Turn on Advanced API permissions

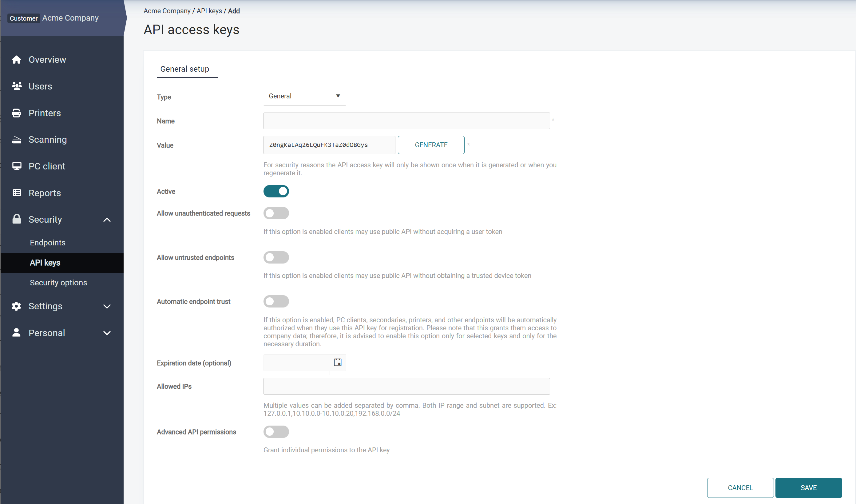pos(276,432)
